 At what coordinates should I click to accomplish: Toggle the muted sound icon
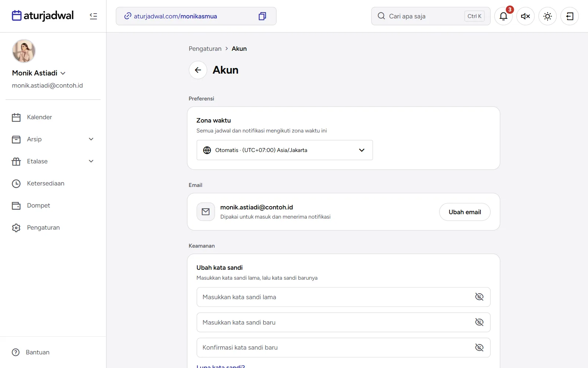526,16
